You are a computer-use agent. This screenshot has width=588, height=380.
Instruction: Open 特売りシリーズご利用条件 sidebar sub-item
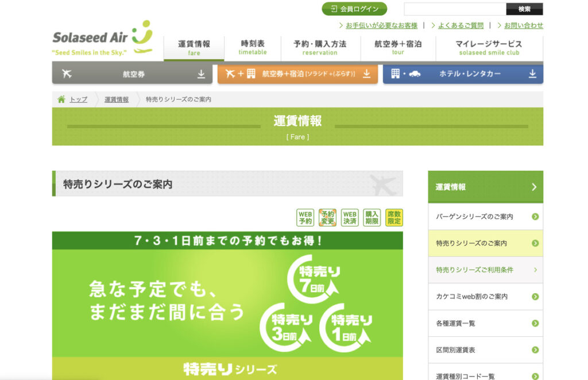(x=486, y=270)
